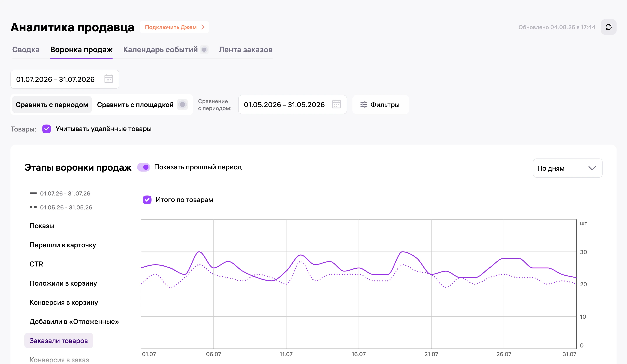Select Воронка продаж tab
The image size is (627, 364).
click(81, 49)
